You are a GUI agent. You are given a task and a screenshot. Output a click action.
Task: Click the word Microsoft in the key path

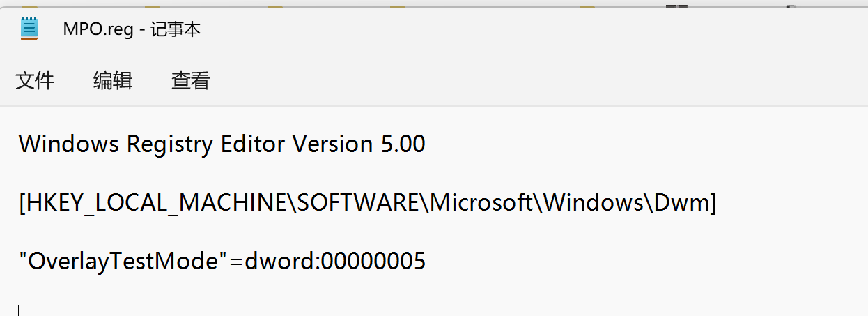point(480,203)
